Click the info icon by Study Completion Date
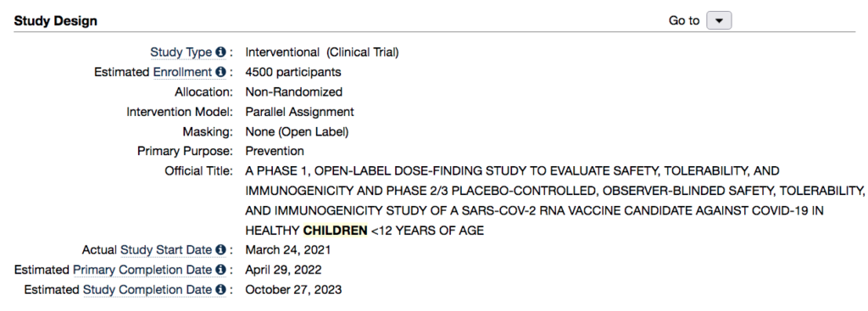868x311 pixels. click(x=220, y=290)
